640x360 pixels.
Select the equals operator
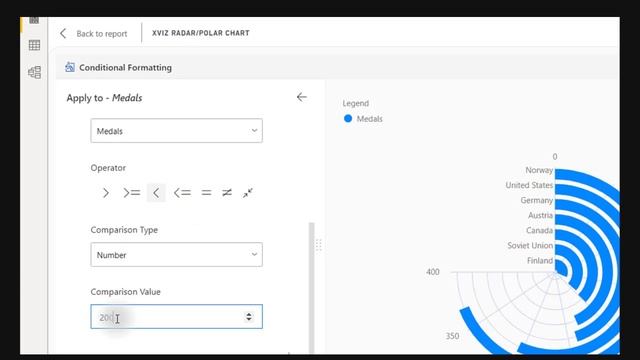[206, 193]
